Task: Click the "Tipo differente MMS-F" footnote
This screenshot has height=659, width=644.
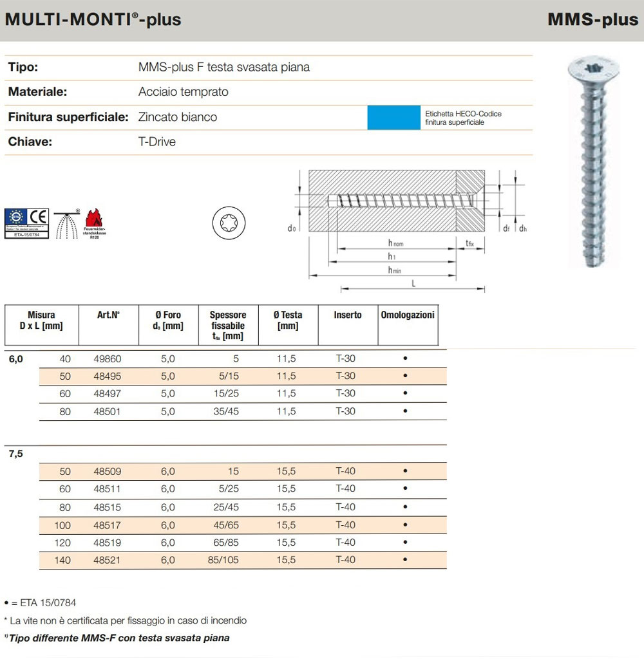Action: point(117,638)
